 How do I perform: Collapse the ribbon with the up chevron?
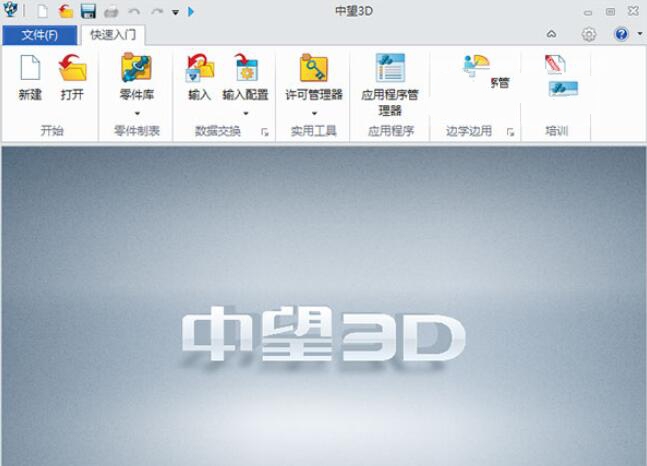551,34
